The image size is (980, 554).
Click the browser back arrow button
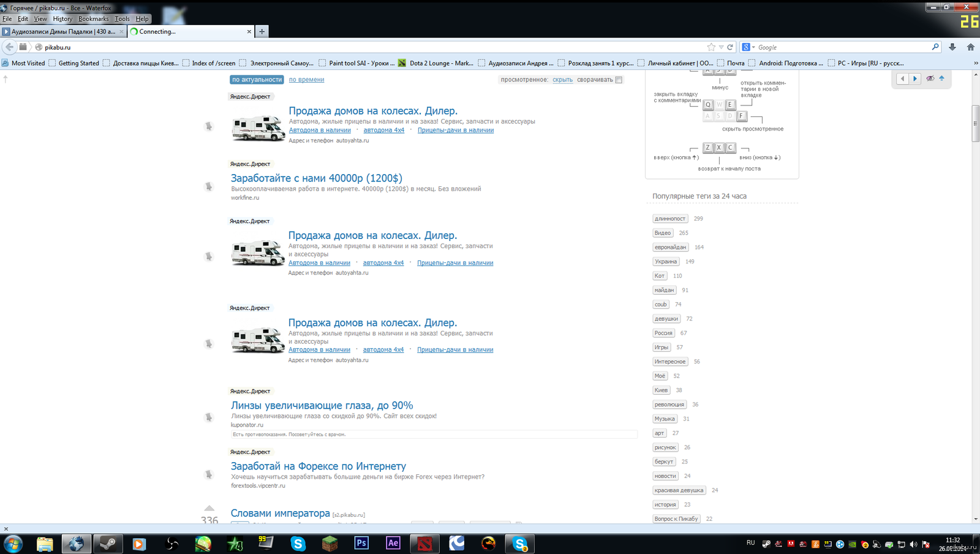9,47
